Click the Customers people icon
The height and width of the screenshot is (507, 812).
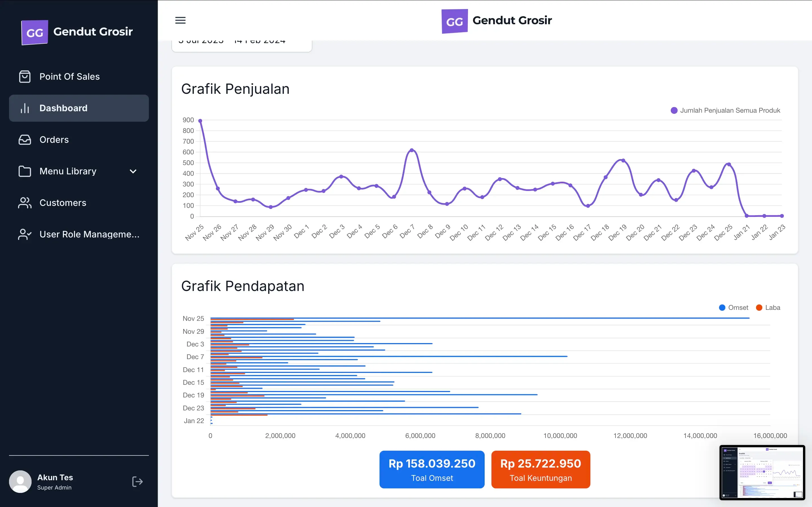pyautogui.click(x=25, y=203)
